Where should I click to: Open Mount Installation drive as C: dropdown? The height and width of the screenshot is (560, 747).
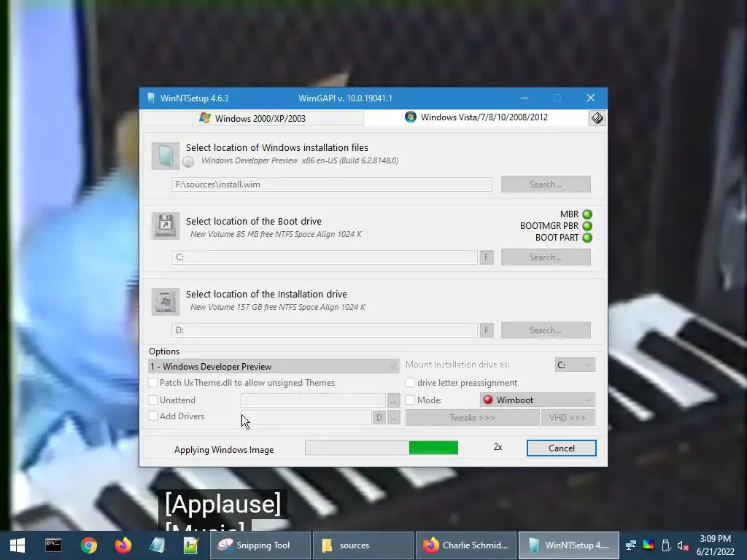(x=575, y=365)
